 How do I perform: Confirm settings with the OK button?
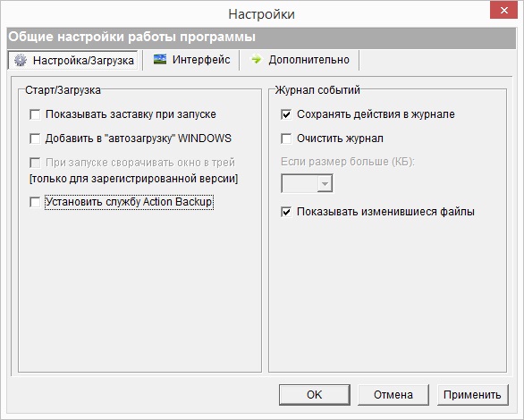click(x=315, y=395)
